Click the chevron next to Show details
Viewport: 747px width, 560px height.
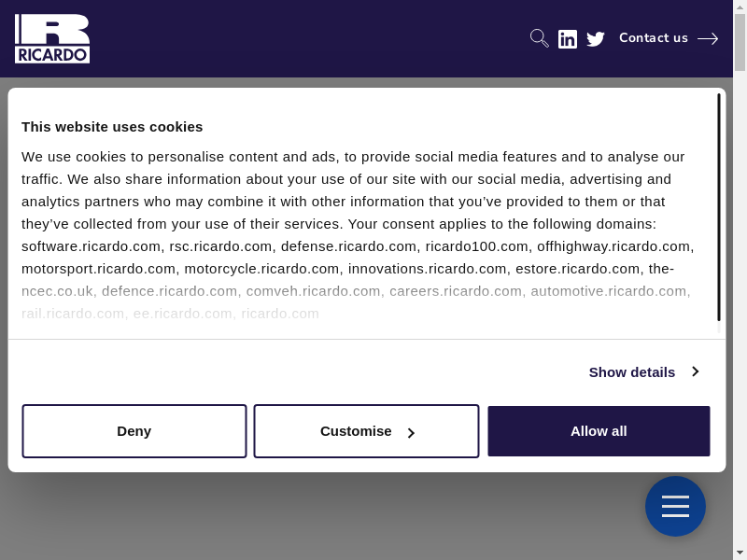tap(695, 371)
